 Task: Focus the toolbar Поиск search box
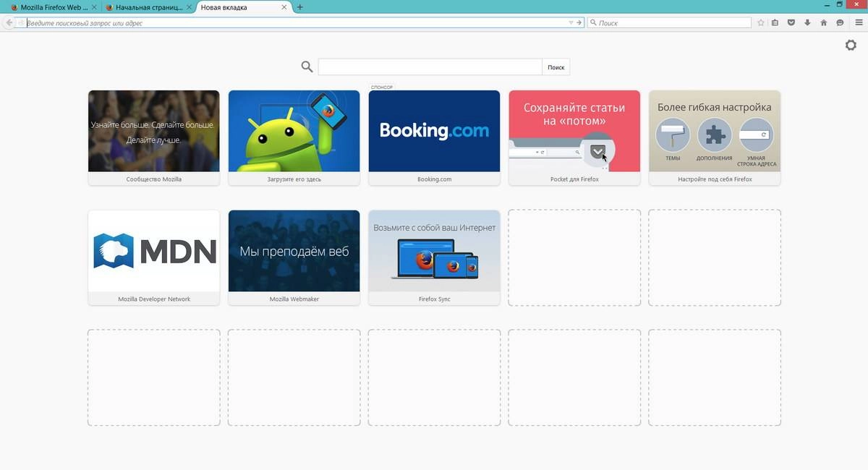point(669,23)
